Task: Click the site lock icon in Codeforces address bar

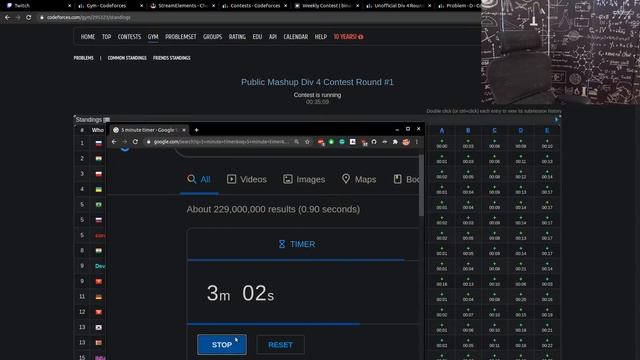Action: click(41, 18)
